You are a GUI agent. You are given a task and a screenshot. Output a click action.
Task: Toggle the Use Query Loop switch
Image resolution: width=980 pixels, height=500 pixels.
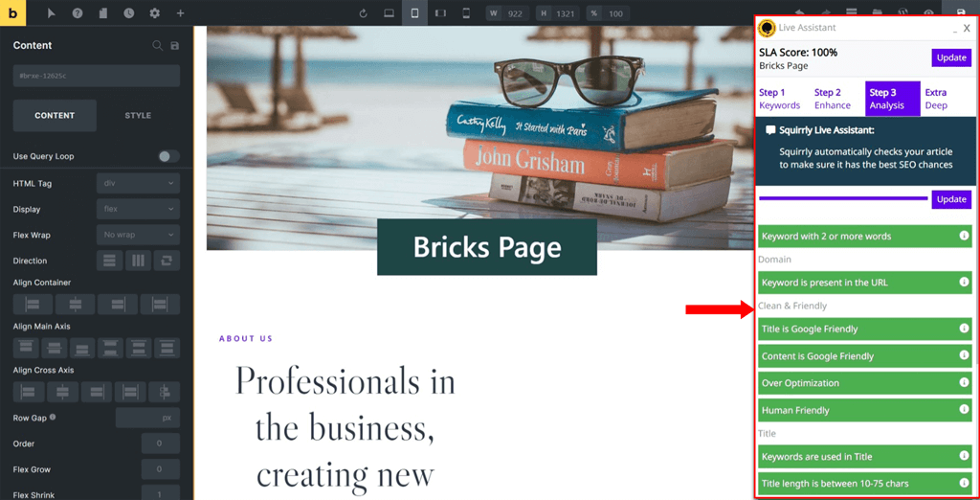[168, 156]
